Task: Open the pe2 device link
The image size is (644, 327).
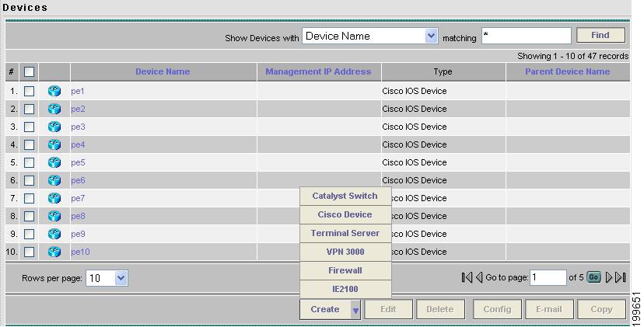Action: (x=78, y=109)
